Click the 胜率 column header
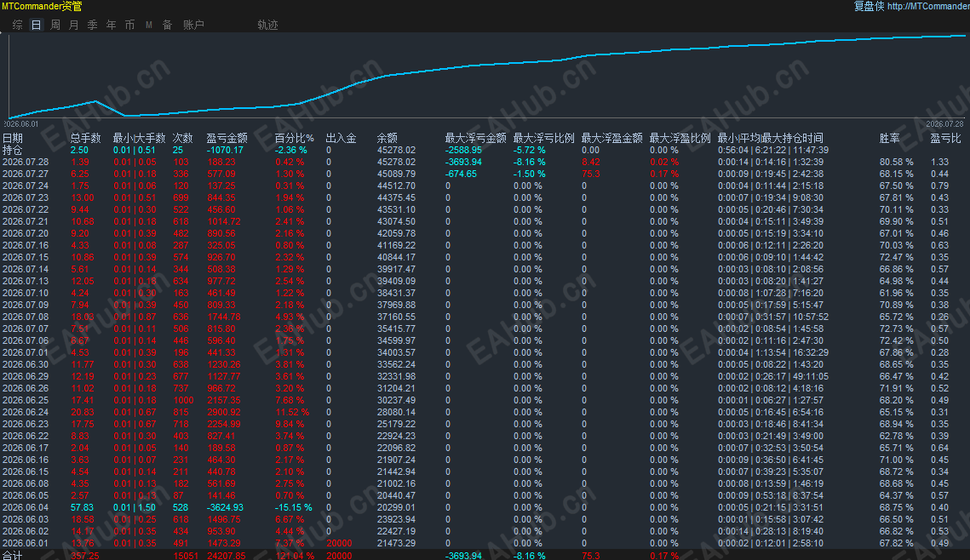This screenshot has height=560, width=970. click(x=890, y=138)
